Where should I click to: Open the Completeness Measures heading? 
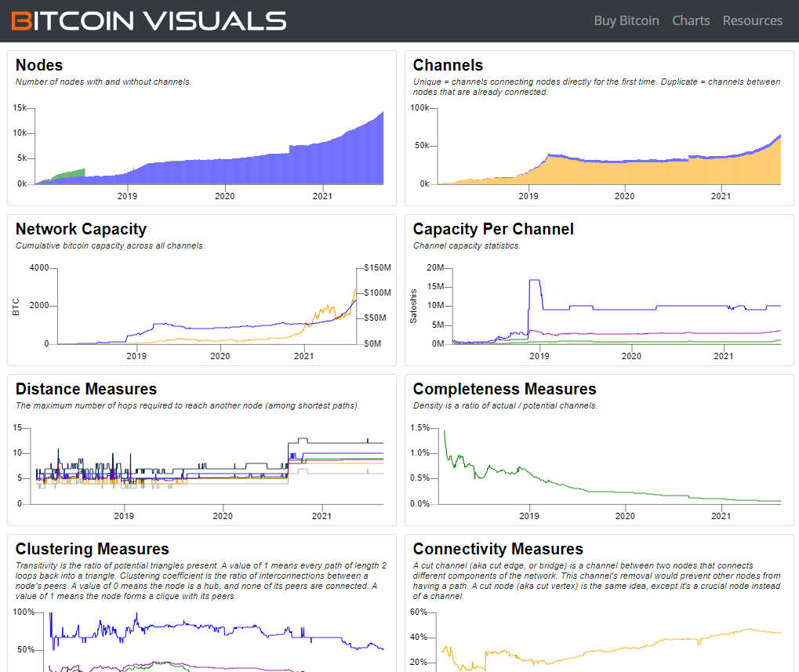[504, 389]
